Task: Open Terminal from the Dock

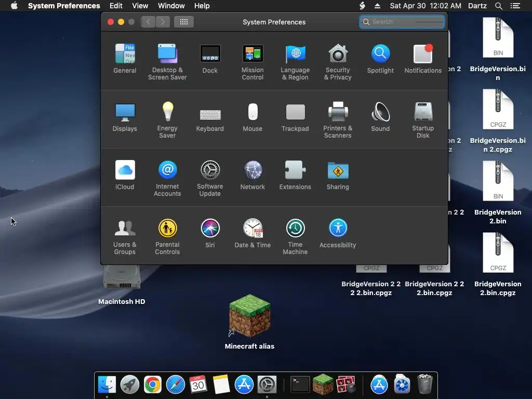Action: pyautogui.click(x=300, y=384)
